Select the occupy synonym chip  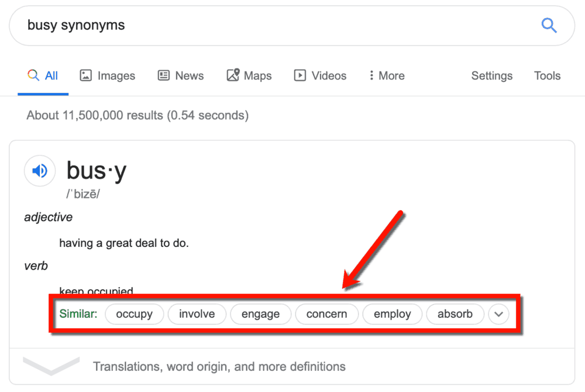[x=134, y=314]
